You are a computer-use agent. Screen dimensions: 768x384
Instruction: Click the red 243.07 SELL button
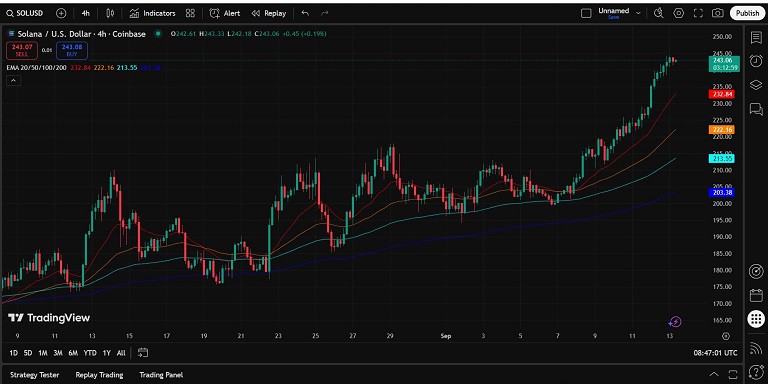coord(22,50)
